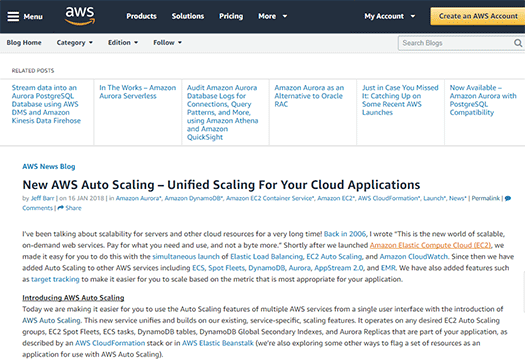Screen dimensions: 525x363
Task: Follow the simultaneous launch link
Action: (x=186, y=257)
